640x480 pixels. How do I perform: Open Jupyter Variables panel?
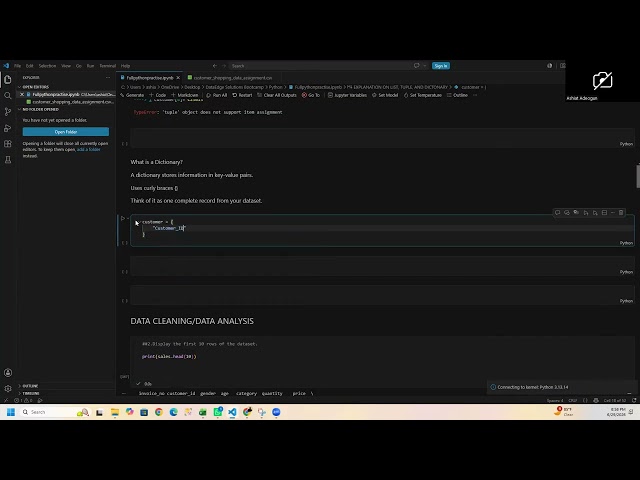pos(347,95)
